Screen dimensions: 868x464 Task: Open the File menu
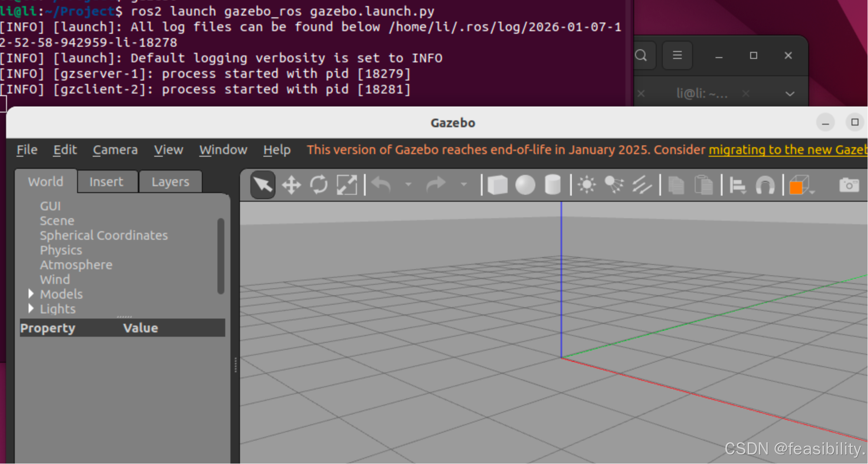pos(27,150)
